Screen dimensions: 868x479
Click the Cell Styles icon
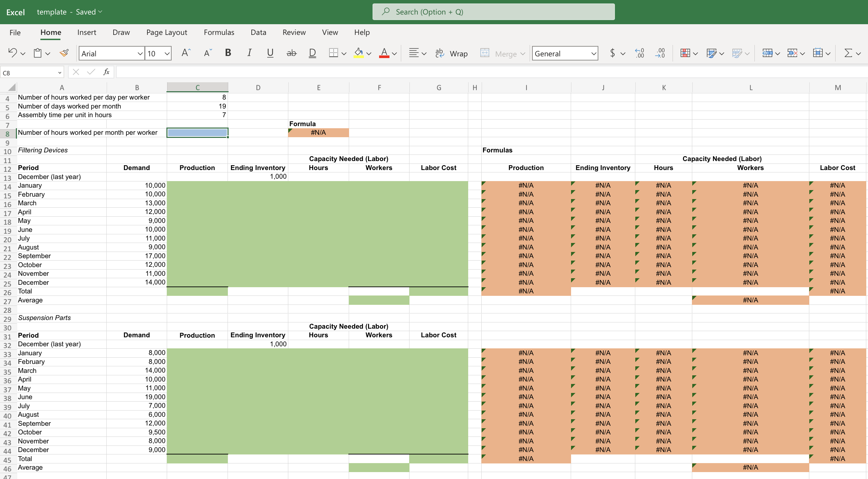pyautogui.click(x=737, y=53)
